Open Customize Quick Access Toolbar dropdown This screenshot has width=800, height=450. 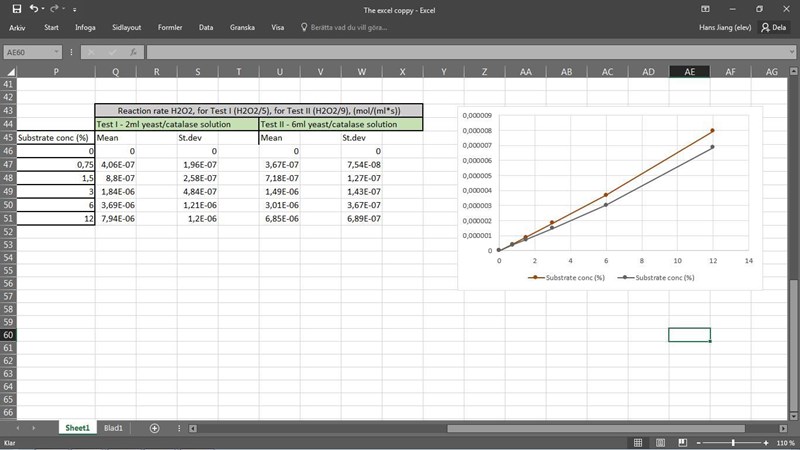tap(75, 9)
